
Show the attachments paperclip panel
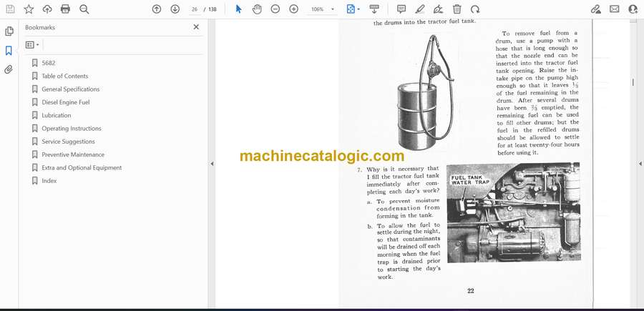[9, 69]
